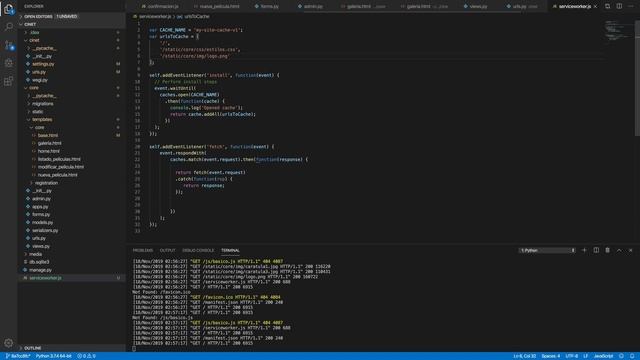The image size is (640, 360).
Task: Close the serviceworker.js tab
Action: pyautogui.click(x=596, y=7)
